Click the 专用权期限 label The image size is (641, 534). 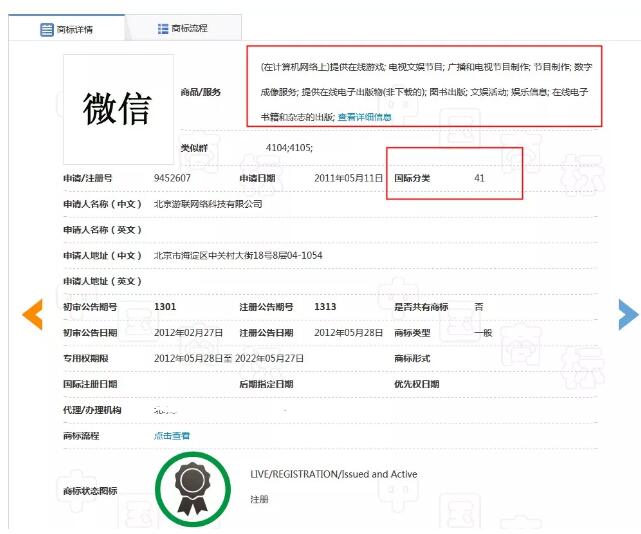pyautogui.click(x=85, y=359)
